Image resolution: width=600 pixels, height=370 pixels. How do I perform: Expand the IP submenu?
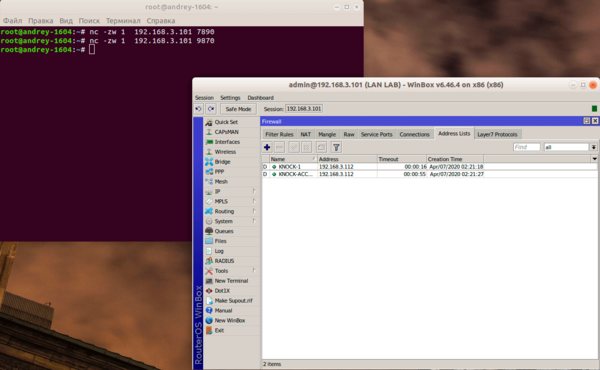coord(254,191)
